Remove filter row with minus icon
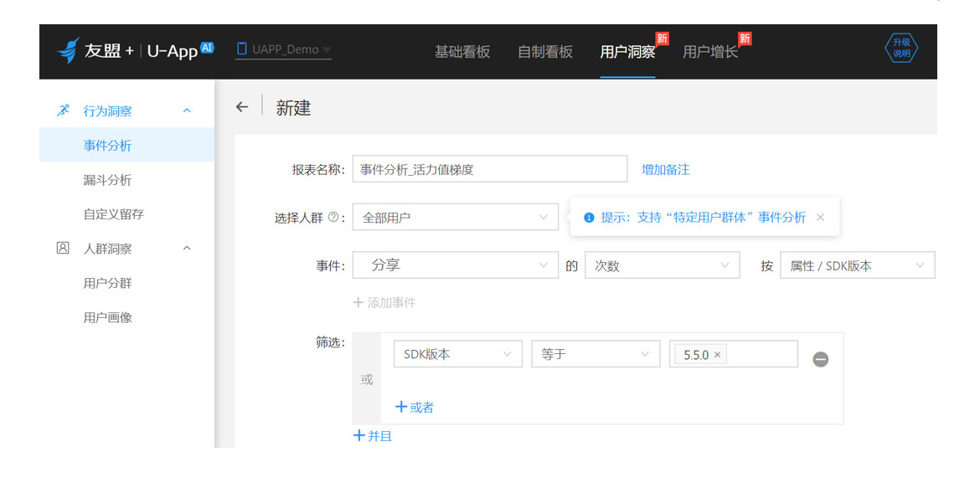980x488 pixels. (x=821, y=359)
